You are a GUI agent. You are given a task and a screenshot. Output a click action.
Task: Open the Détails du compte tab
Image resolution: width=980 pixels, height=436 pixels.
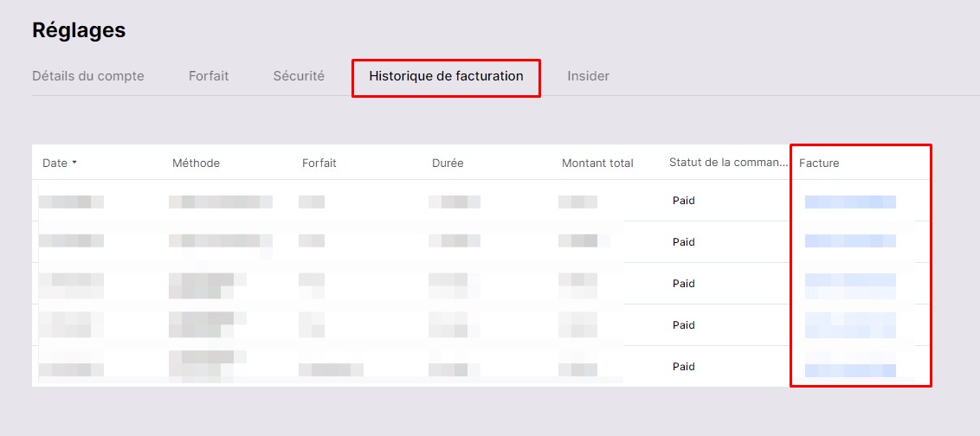pos(88,76)
